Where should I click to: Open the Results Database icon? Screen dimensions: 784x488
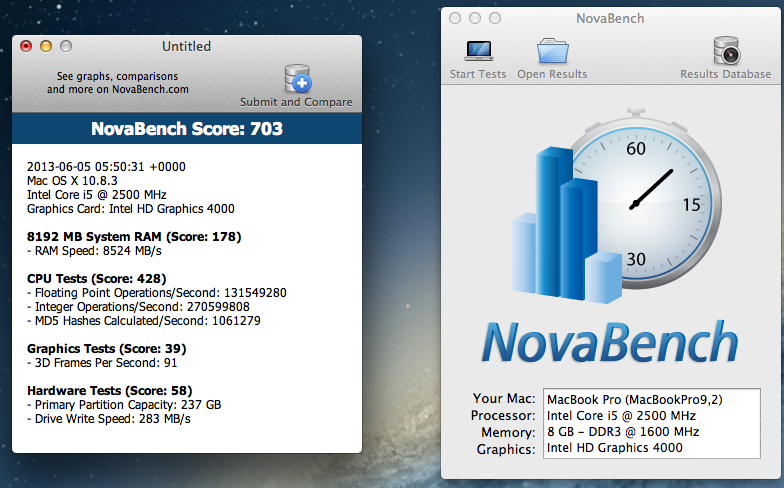click(726, 50)
